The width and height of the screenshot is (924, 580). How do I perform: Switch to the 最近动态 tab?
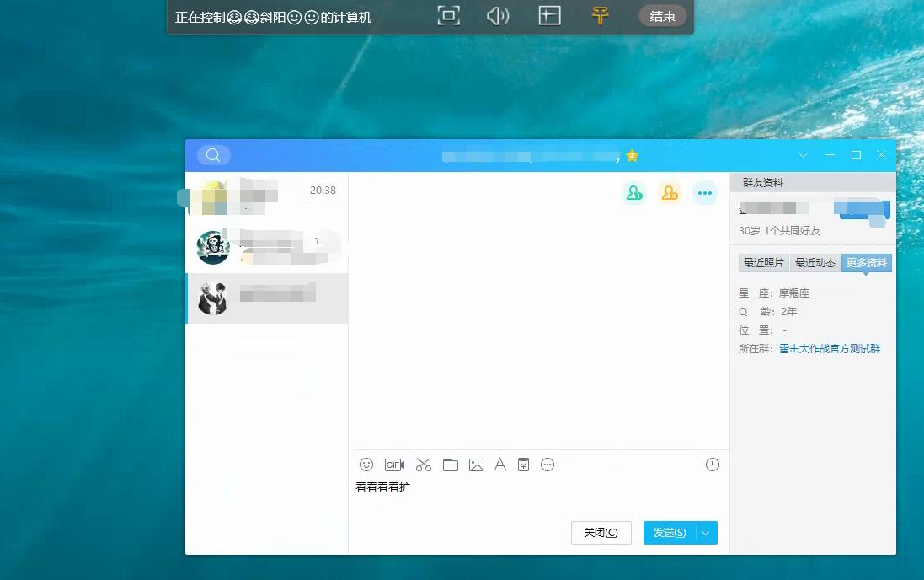815,262
